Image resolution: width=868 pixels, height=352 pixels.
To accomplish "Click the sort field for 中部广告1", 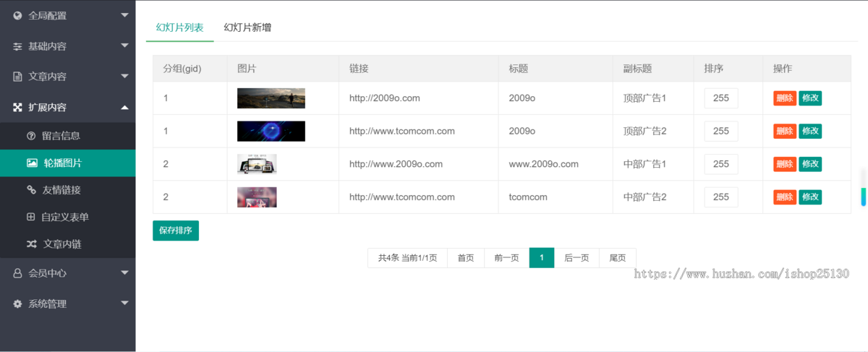I will pyautogui.click(x=721, y=164).
